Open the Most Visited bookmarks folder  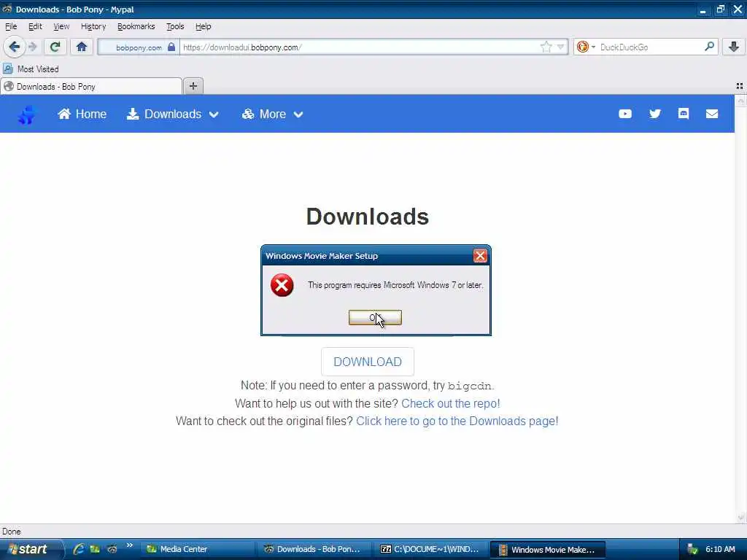(31, 69)
